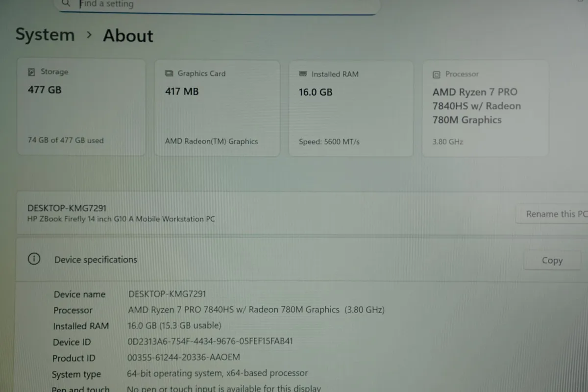Click the 74 GB of 477 GB used label

(65, 140)
